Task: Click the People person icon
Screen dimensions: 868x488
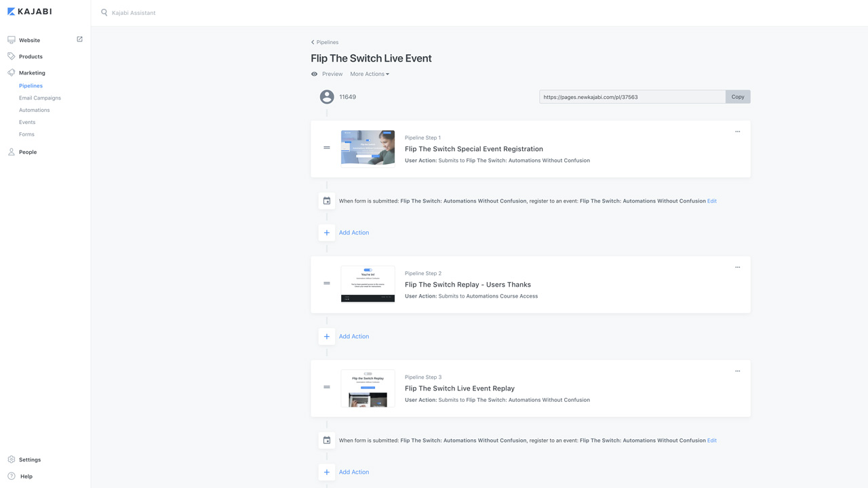Action: coord(12,152)
